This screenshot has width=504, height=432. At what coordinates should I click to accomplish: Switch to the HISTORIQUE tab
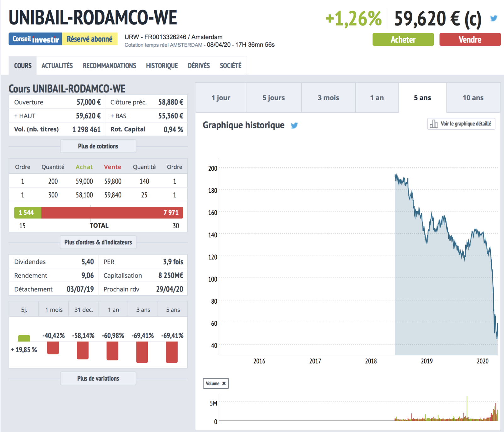[162, 66]
